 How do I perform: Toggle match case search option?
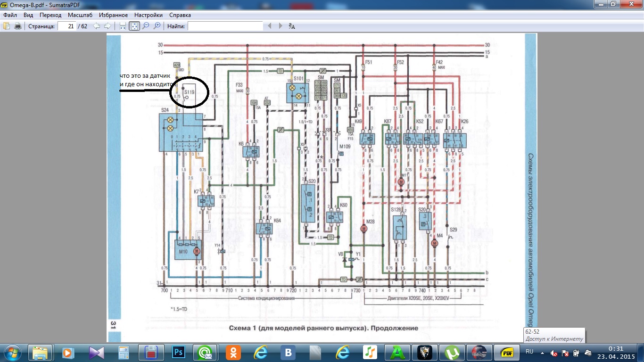(x=292, y=26)
